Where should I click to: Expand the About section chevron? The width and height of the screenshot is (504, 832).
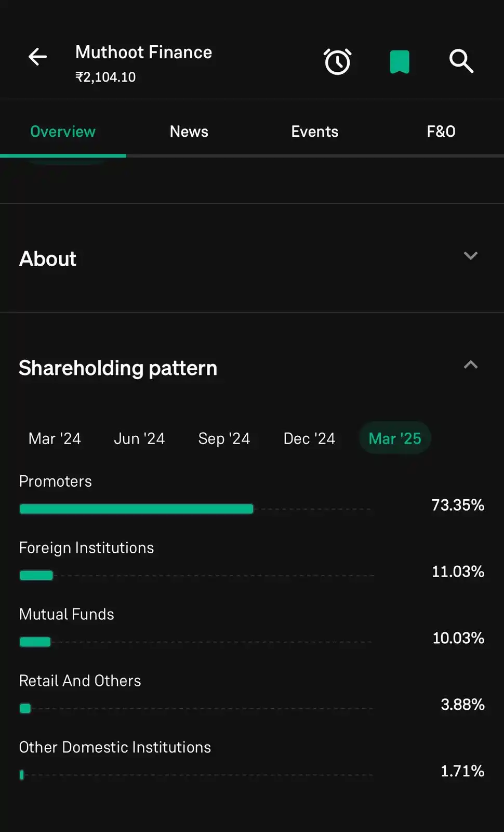pyautogui.click(x=470, y=256)
